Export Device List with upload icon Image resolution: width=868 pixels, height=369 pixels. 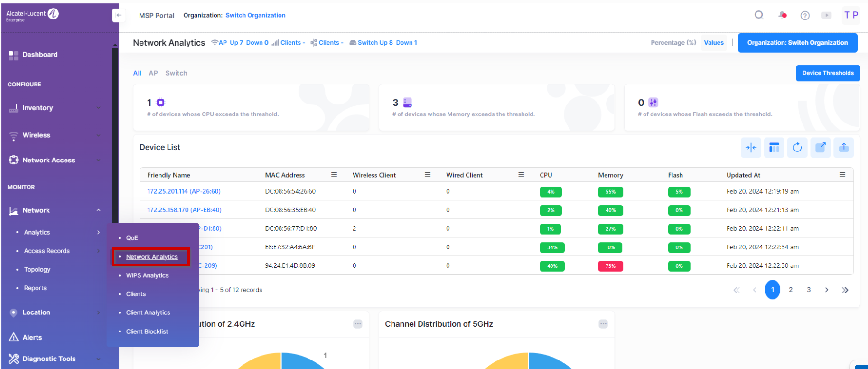click(844, 148)
